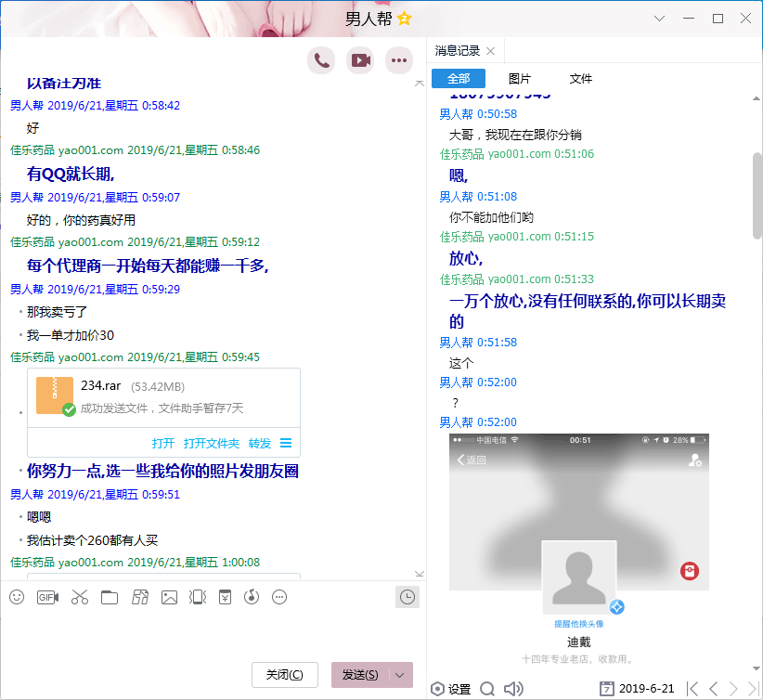Toggle the message history clock button
This screenshot has height=700, width=763.
(407, 597)
